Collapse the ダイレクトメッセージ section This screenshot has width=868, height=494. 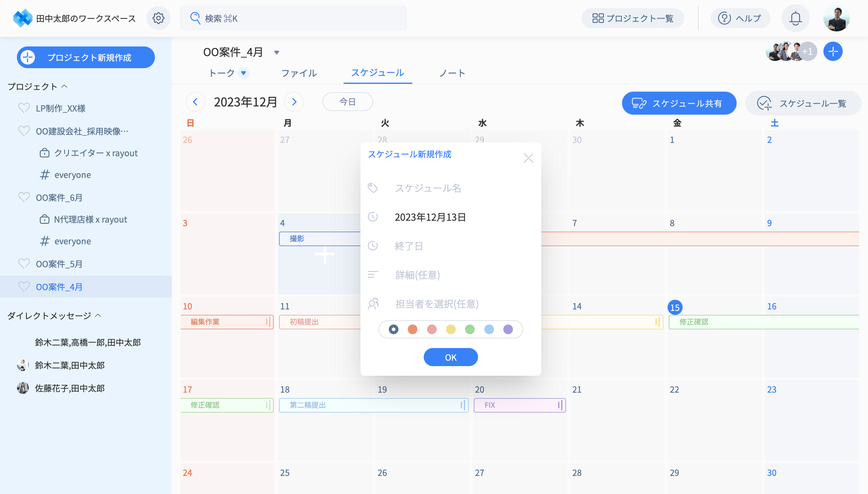click(x=98, y=315)
